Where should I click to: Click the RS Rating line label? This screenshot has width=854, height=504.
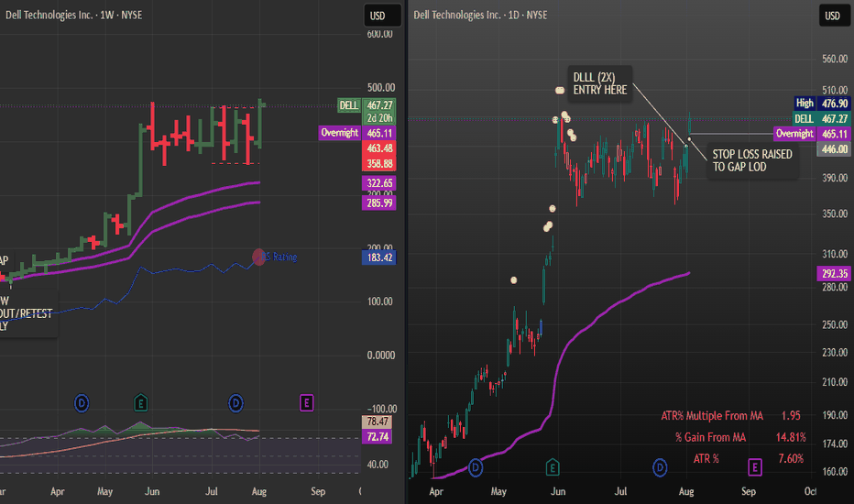click(x=279, y=257)
